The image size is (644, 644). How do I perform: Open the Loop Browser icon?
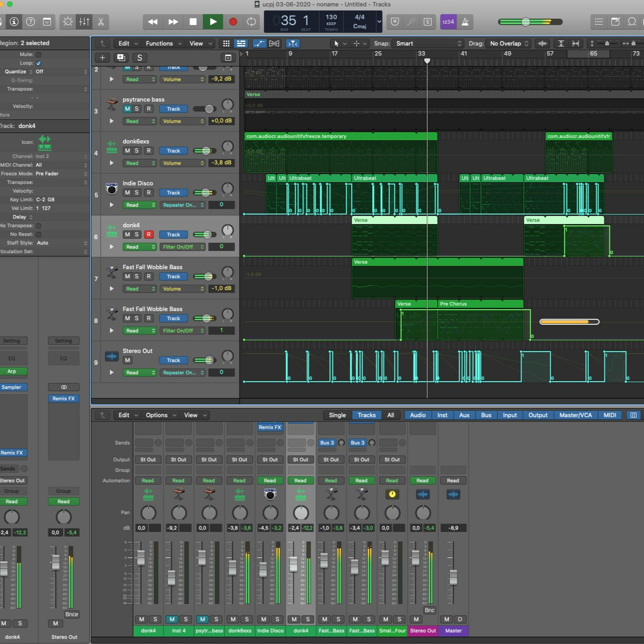[632, 22]
